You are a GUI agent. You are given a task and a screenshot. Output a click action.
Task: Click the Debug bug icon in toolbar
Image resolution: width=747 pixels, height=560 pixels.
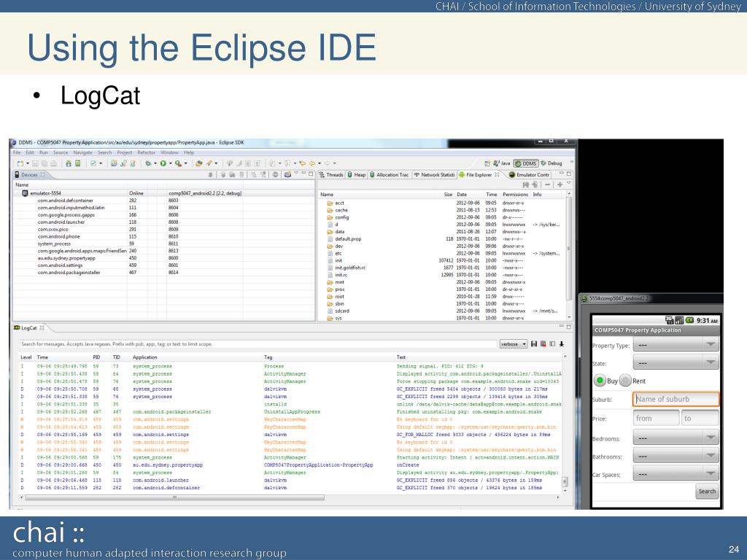coord(148,163)
